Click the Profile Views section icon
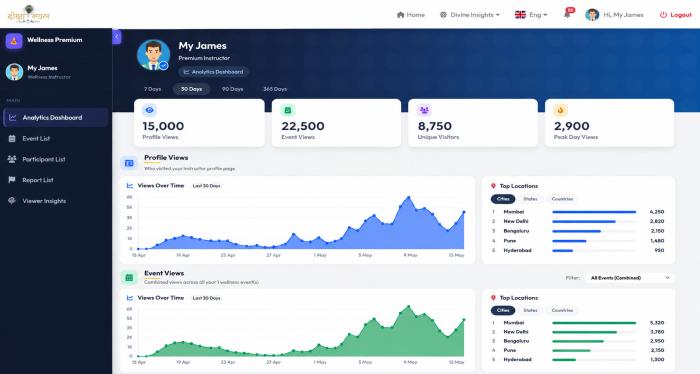 tap(129, 163)
